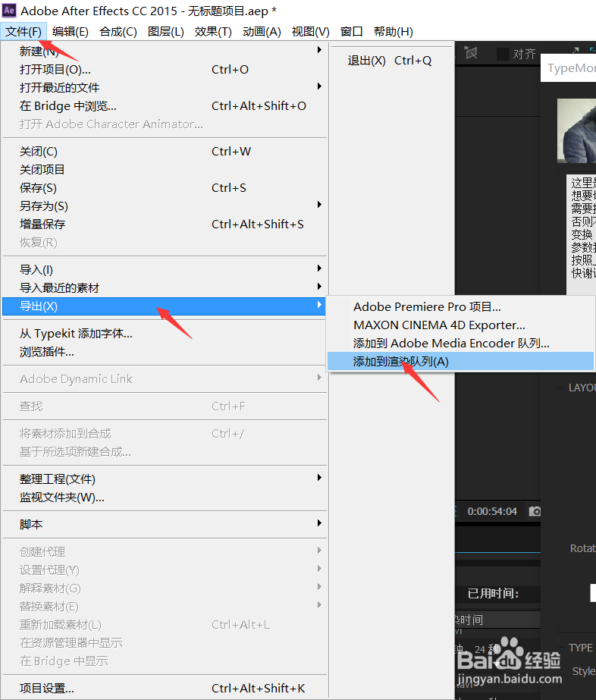Expand the 整理工程(文件) submenu

(165, 479)
